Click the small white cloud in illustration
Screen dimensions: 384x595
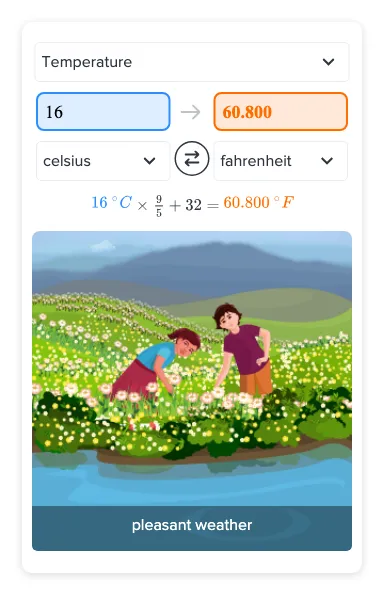tap(103, 246)
